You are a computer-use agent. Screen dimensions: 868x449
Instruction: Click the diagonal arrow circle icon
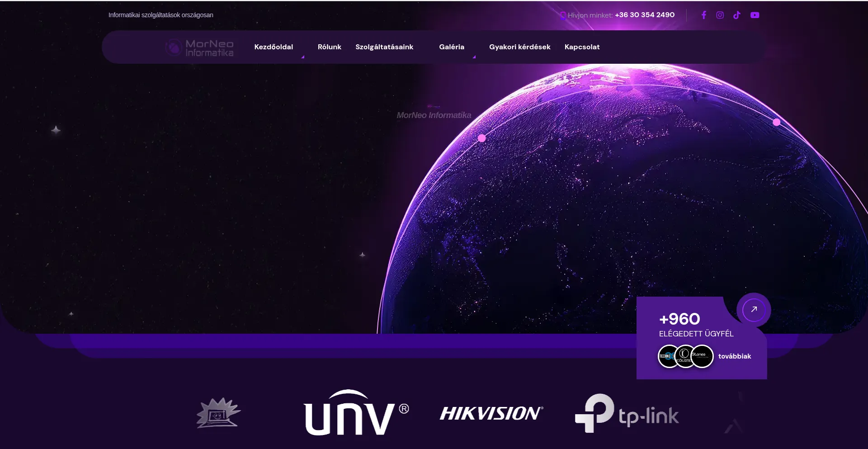point(754,310)
